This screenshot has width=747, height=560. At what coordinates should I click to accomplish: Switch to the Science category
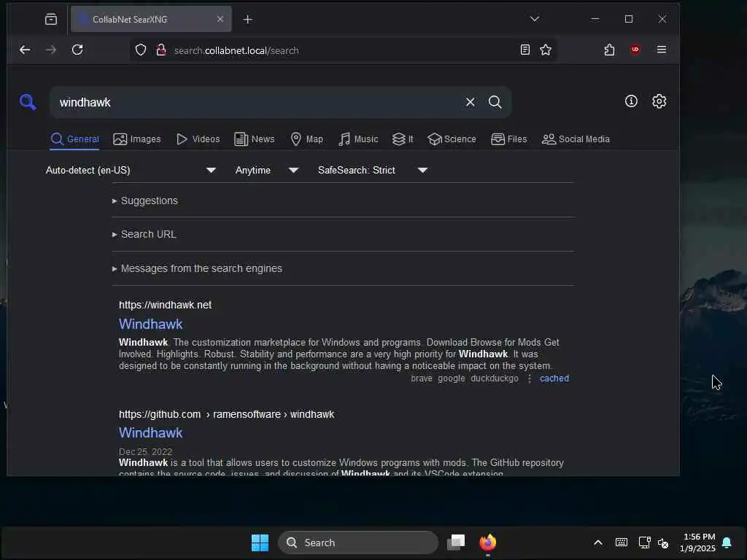tap(452, 139)
